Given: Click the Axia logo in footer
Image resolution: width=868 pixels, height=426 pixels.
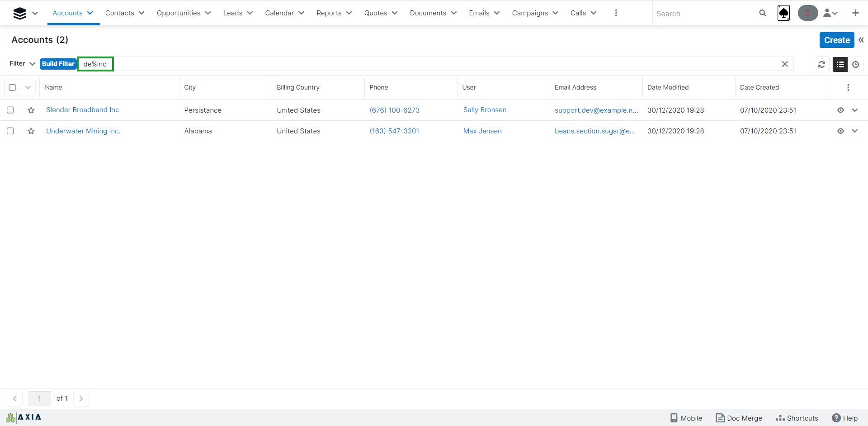Looking at the screenshot, I should [24, 417].
